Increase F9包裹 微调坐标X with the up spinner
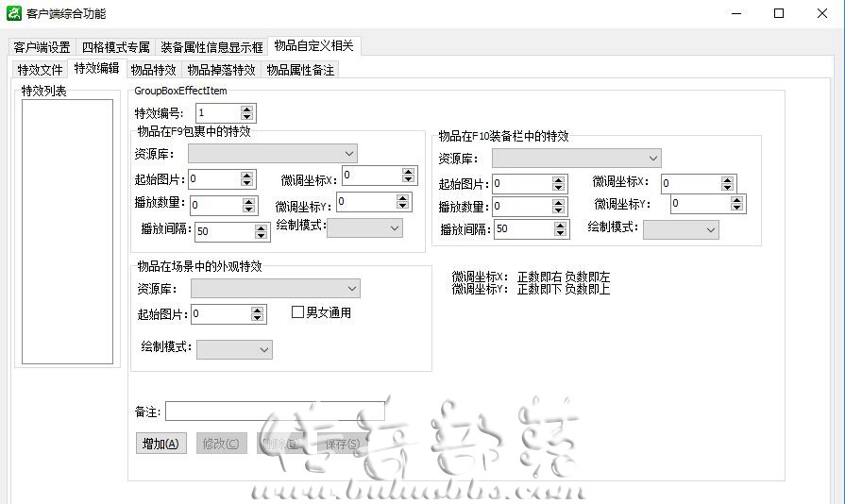The image size is (845, 504). (x=408, y=172)
